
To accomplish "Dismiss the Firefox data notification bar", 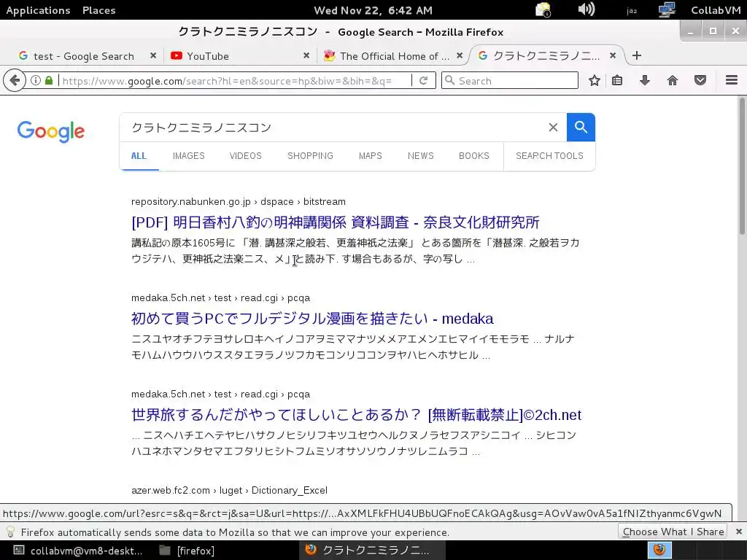I will [738, 532].
